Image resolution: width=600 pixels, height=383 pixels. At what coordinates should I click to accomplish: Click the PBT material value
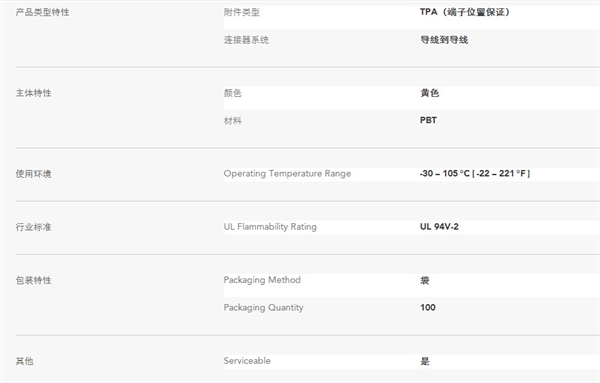click(428, 120)
